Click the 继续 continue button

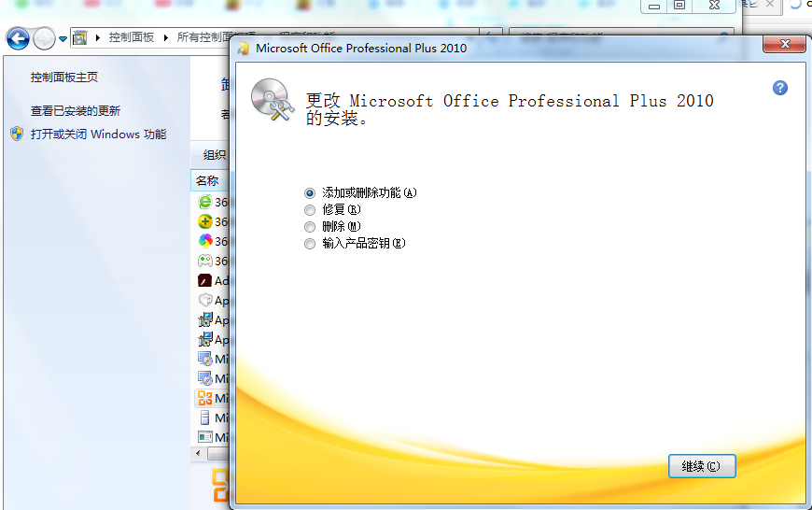click(702, 466)
